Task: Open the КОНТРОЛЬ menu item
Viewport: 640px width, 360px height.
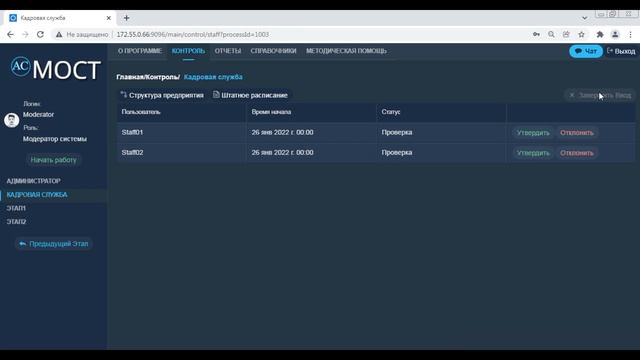Action: [x=188, y=51]
